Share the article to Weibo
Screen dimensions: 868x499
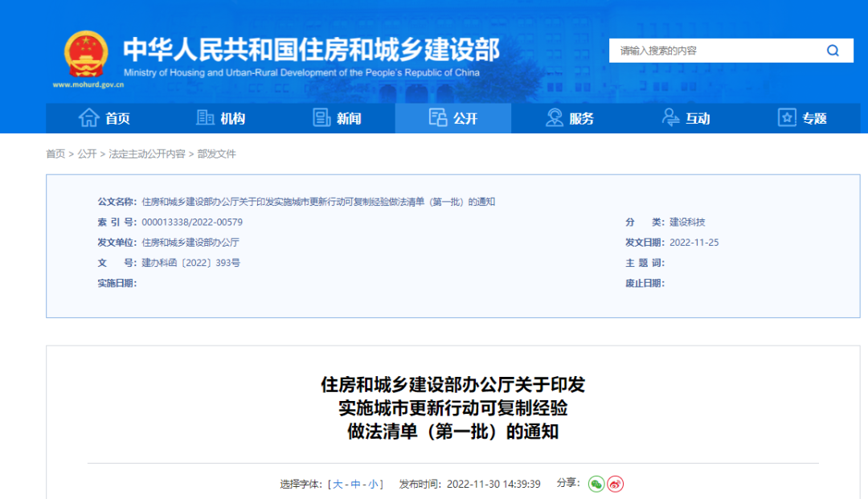[x=616, y=484]
